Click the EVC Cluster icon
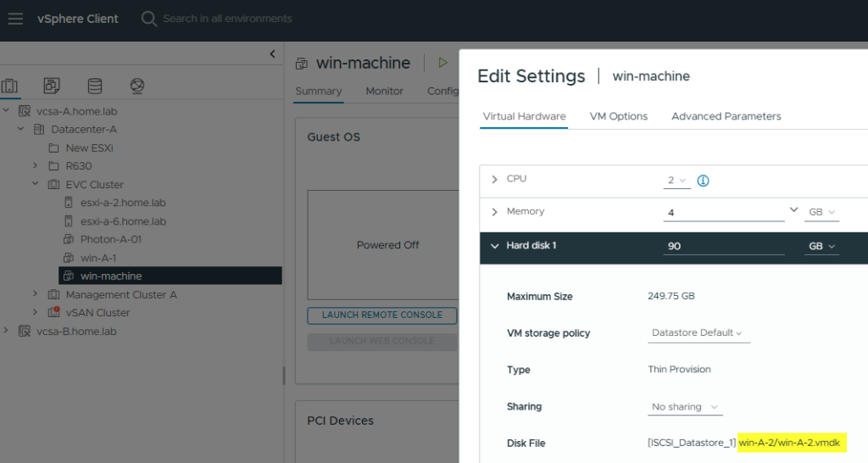This screenshot has width=868, height=463. point(53,184)
